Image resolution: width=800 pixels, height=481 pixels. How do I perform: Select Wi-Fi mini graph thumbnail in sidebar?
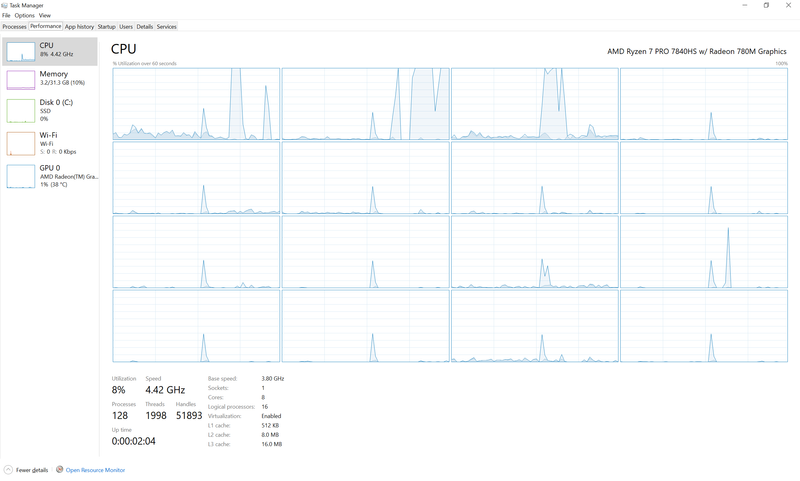(x=21, y=143)
